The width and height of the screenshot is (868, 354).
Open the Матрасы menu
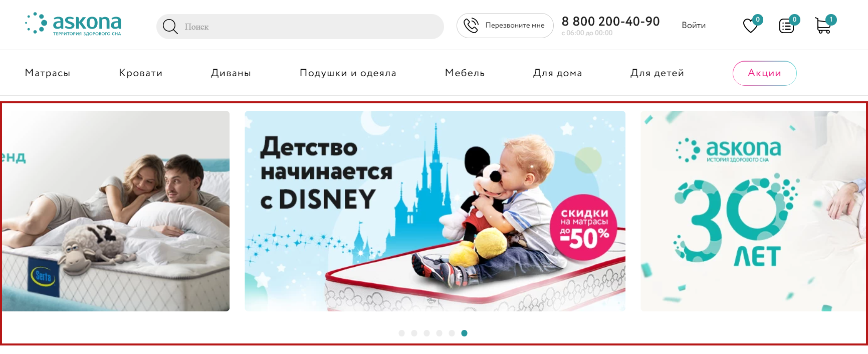pyautogui.click(x=48, y=73)
